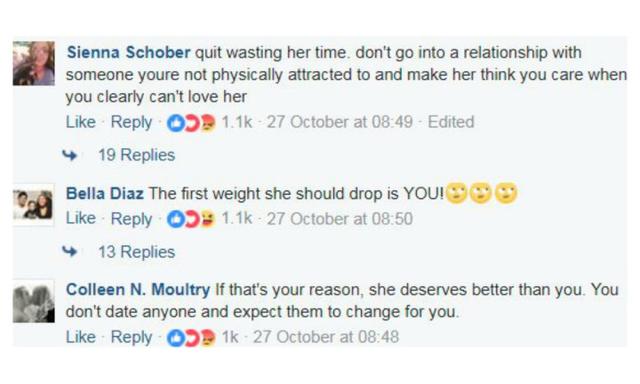This screenshot has height=384, width=640.
Task: Like Sienna Schober's comment
Action: [x=81, y=122]
